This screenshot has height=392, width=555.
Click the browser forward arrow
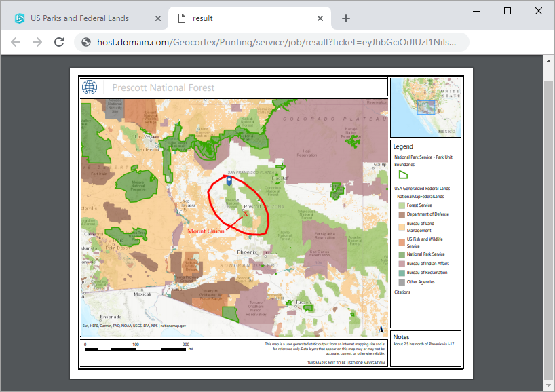37,42
